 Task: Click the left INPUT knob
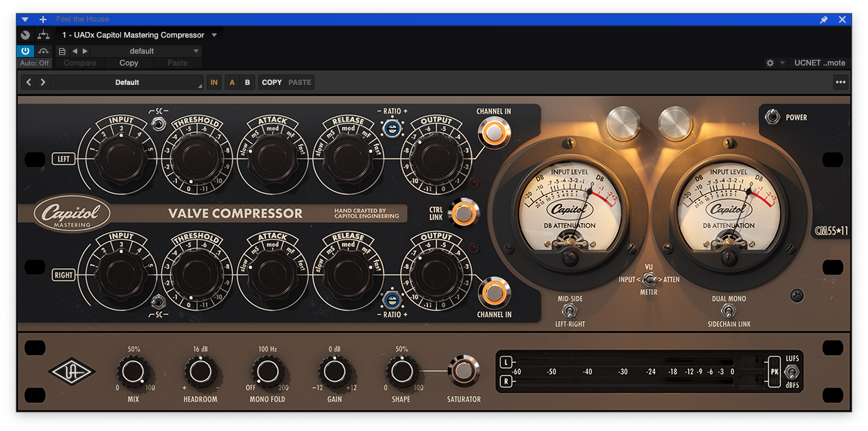pos(121,159)
